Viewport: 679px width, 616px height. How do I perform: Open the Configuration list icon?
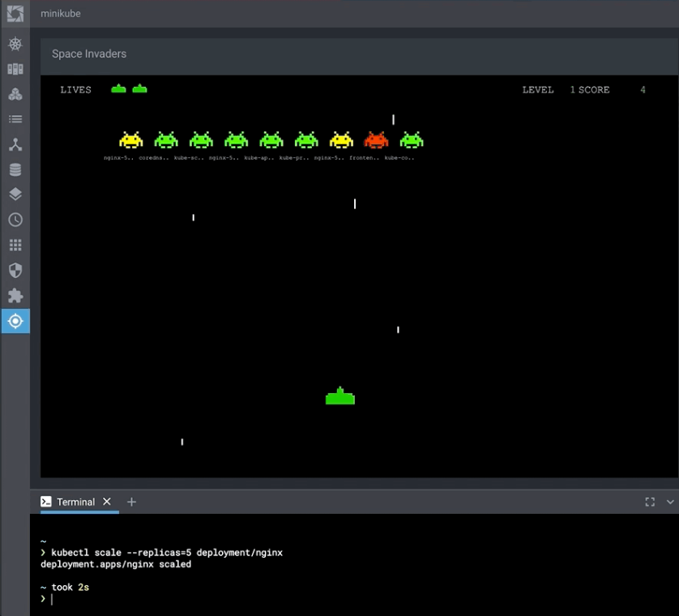click(15, 119)
